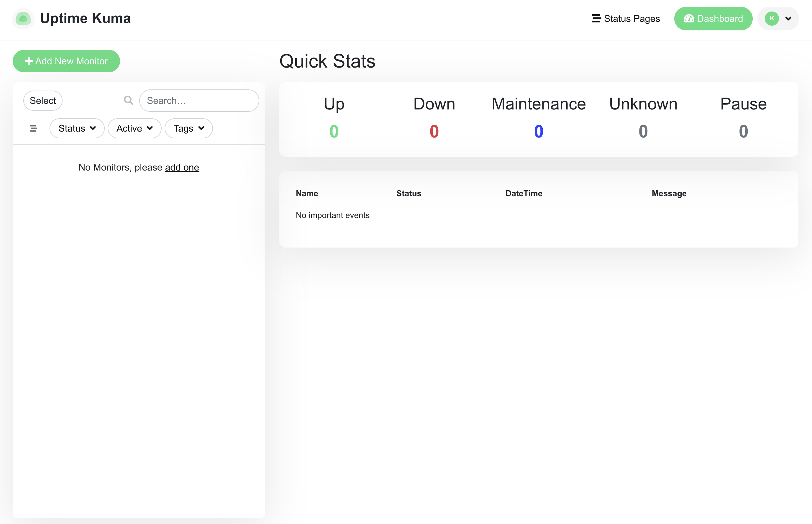
Task: Click the Quick Stats heading
Action: pyautogui.click(x=327, y=61)
